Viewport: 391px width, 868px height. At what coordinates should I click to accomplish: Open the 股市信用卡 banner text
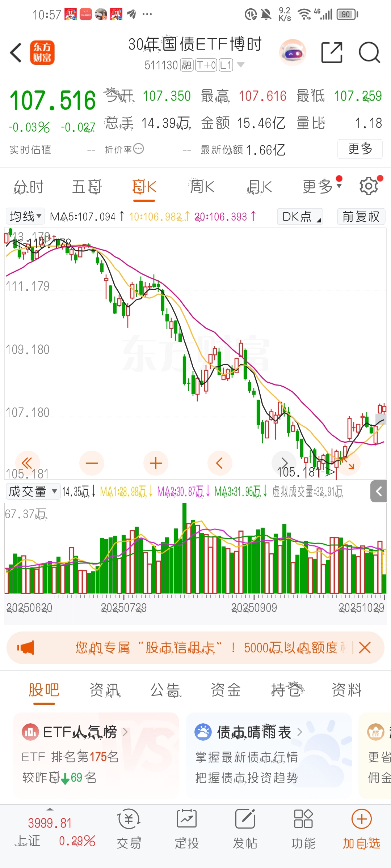tap(210, 648)
